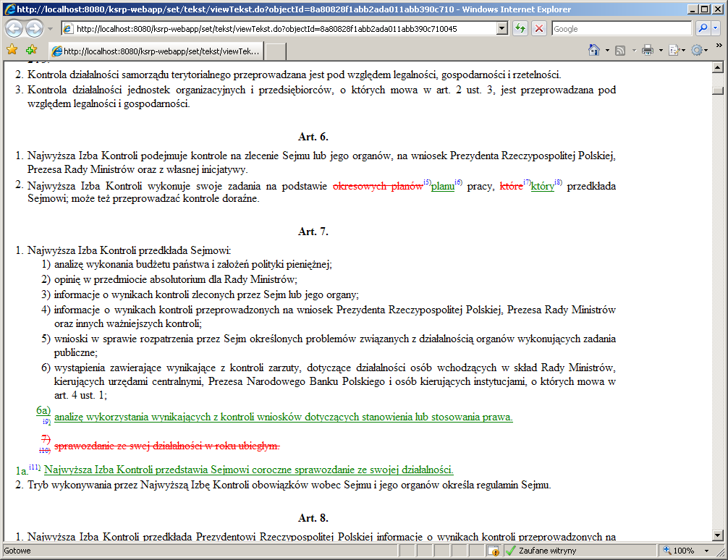Click the 'Art. 6.' heading
This screenshot has width=728, height=560.
[313, 137]
